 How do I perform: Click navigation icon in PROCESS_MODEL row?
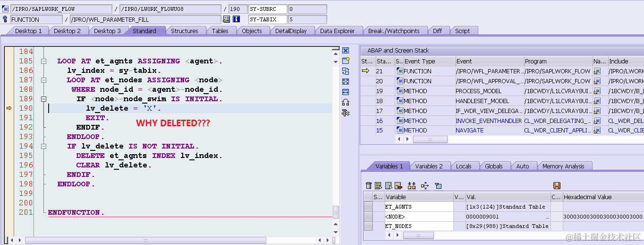tap(597, 91)
